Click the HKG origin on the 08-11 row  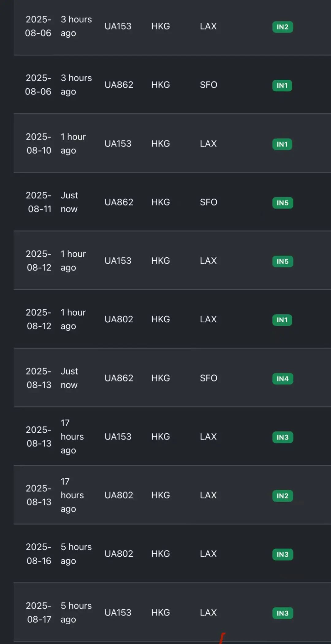tap(160, 202)
